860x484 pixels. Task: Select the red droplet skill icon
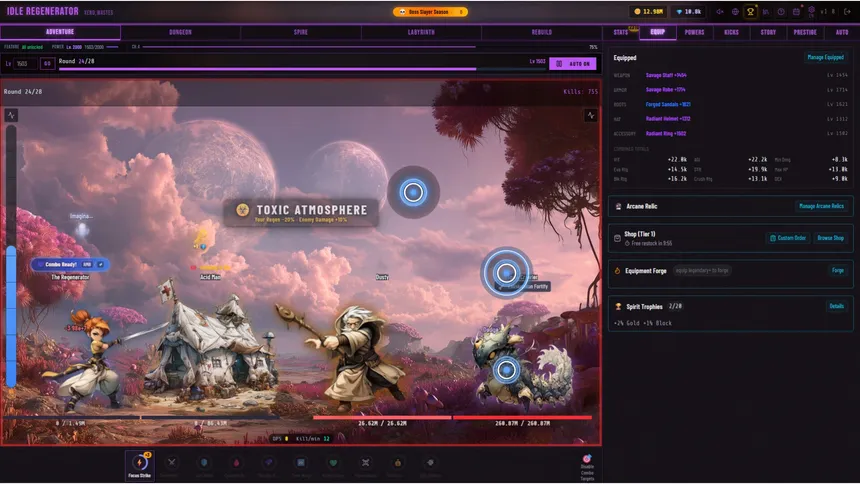236,463
